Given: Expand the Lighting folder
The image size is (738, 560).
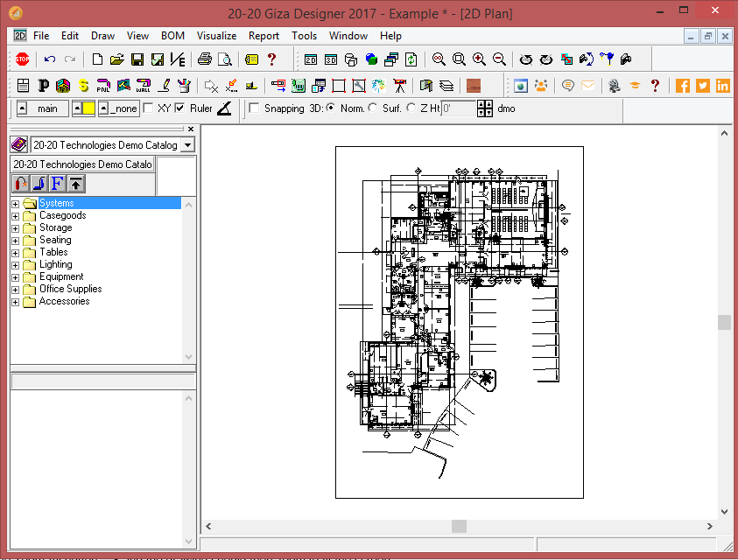Looking at the screenshot, I should tap(16, 265).
